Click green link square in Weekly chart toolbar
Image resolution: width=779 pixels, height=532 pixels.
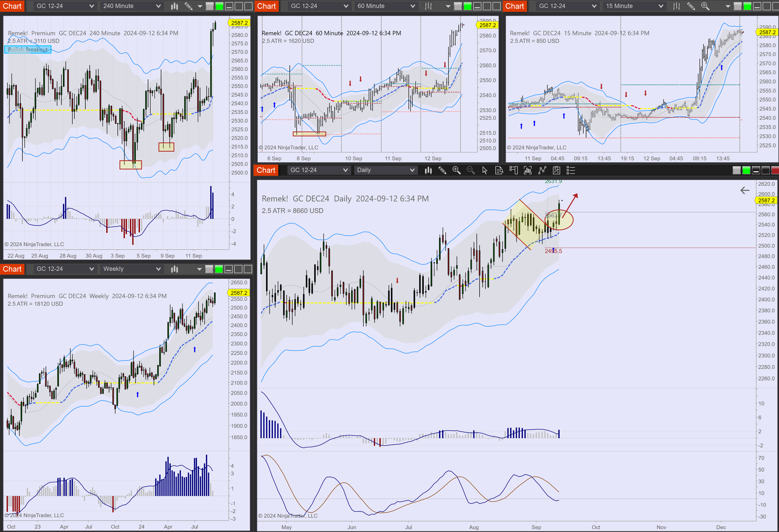(219, 269)
